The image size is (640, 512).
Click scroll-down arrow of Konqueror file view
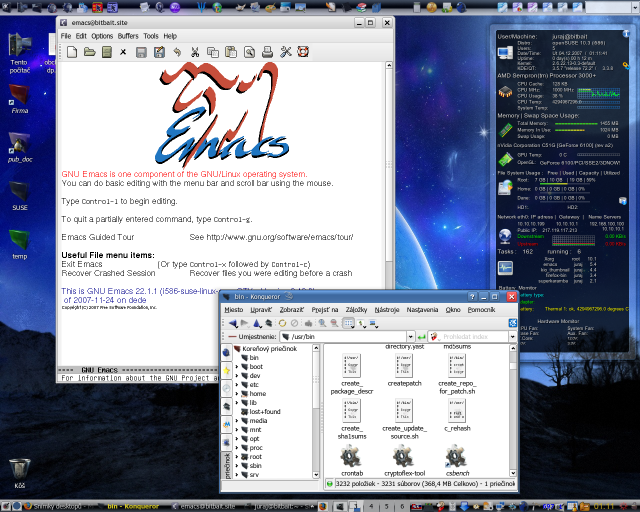pos(513,473)
